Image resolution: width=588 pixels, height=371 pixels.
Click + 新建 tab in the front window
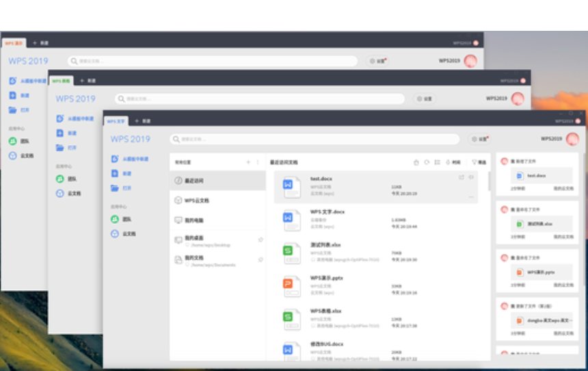(142, 121)
